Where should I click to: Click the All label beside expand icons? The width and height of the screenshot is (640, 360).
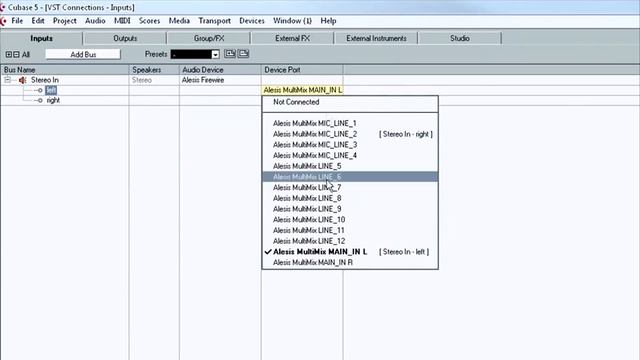pos(26,55)
